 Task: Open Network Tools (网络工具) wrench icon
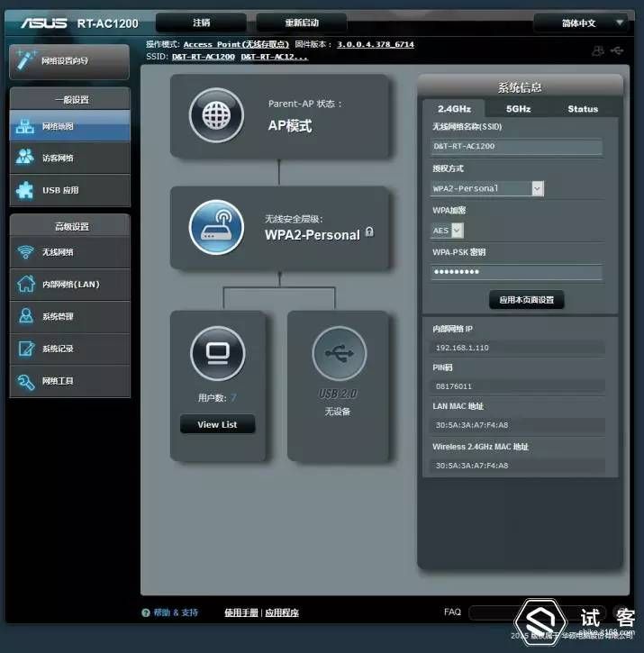coord(25,381)
